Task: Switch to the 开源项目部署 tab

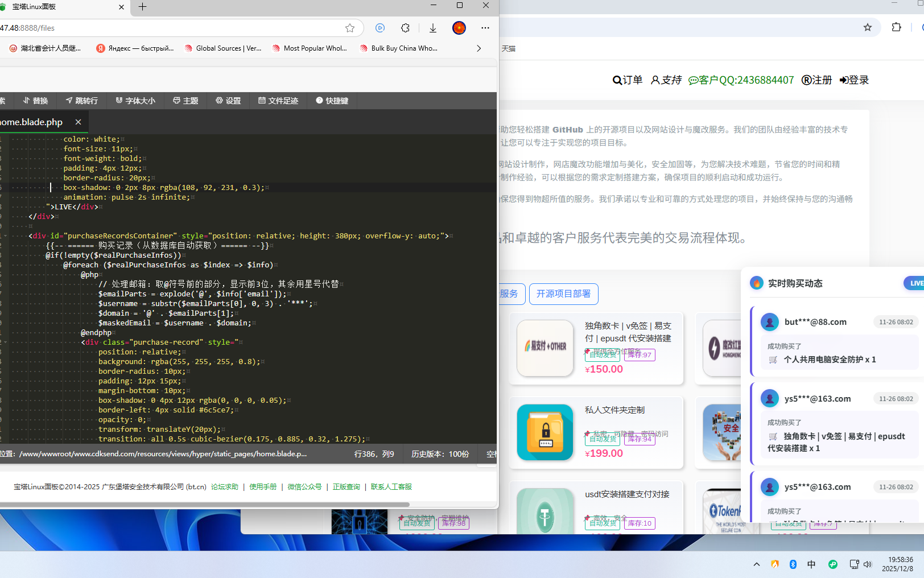Action: click(563, 294)
